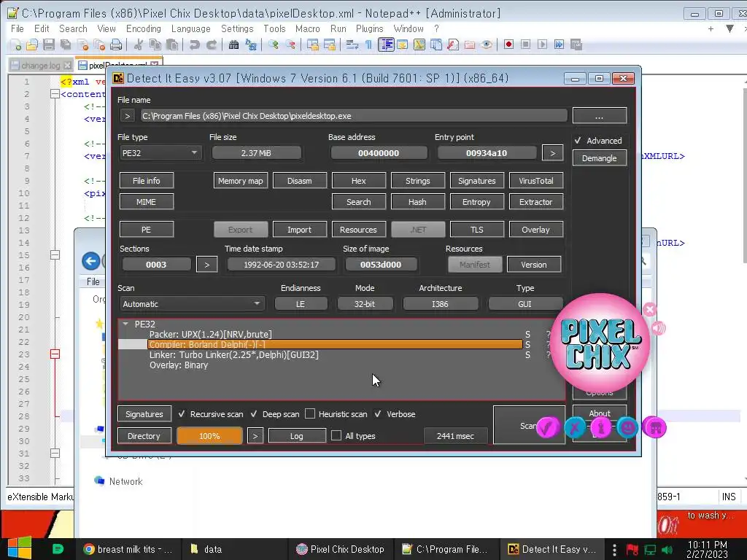Viewport: 747px width, 560px height.
Task: Click the Zoom in icon in Notepad++ toolbar
Action: (274, 44)
